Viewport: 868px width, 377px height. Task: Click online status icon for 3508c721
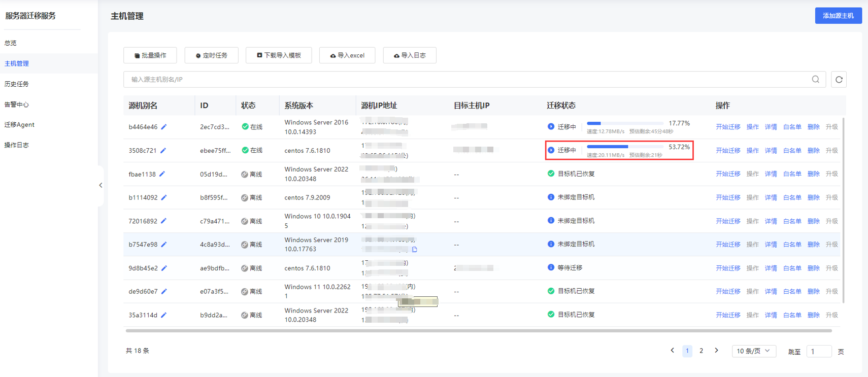click(x=245, y=150)
